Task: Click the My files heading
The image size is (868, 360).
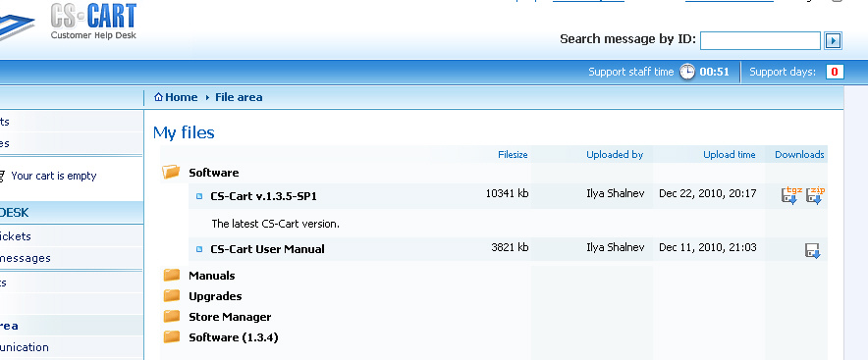Action: (184, 132)
